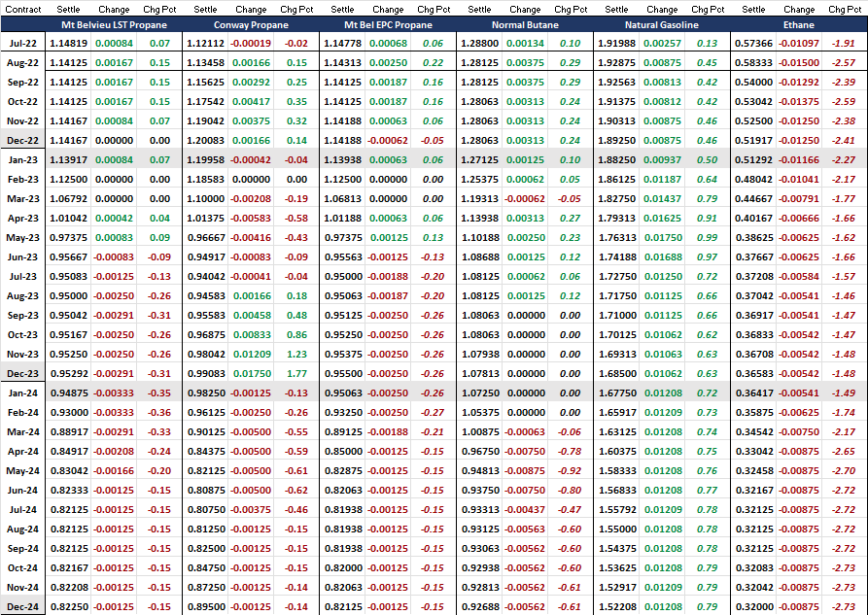868x615 pixels.
Task: Select May-23 Conway settle 0.96667
Action: pyautogui.click(x=205, y=237)
